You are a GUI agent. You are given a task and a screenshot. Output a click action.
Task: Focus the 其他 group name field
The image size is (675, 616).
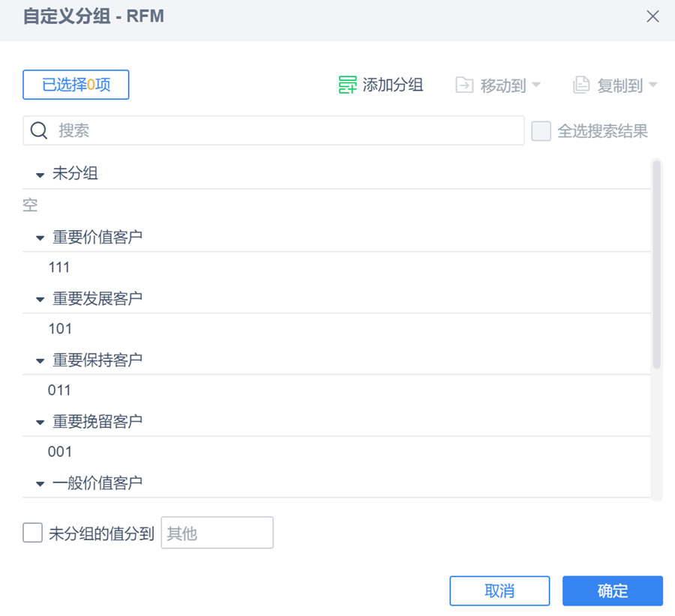217,533
